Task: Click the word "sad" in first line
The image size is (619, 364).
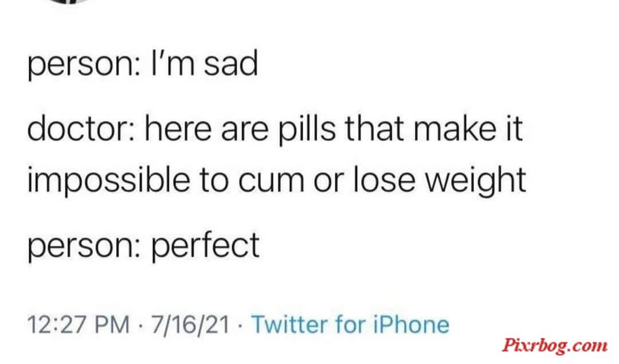Action: (231, 64)
